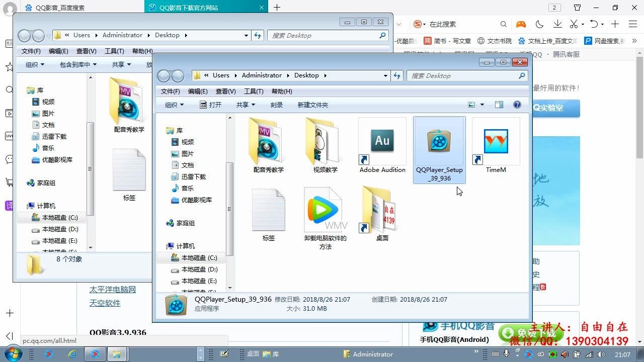The width and height of the screenshot is (644, 362).
Task: Open the browser skin shirt icon
Action: [577, 8]
